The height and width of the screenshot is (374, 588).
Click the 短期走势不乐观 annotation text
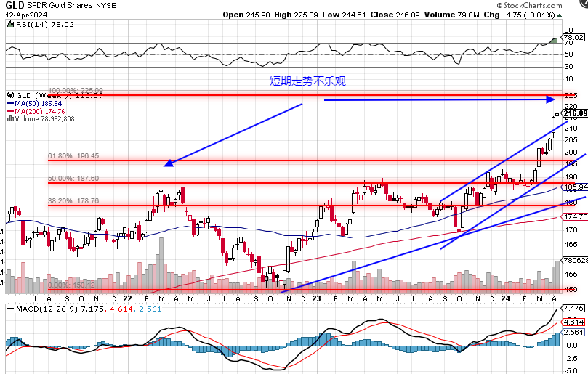[x=307, y=81]
